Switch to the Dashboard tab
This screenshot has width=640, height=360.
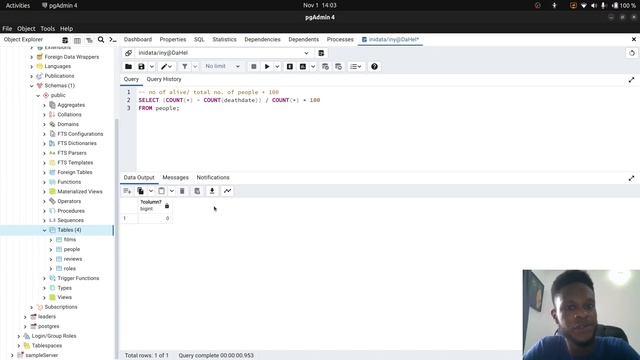tap(138, 40)
